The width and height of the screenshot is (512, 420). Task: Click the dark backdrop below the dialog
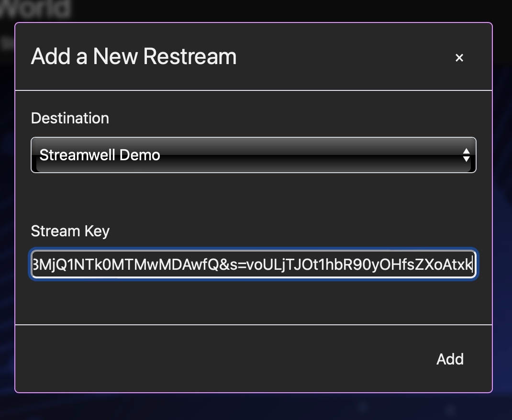point(254,407)
